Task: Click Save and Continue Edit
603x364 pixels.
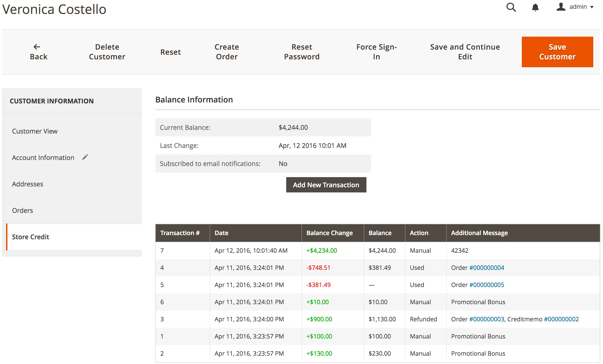Action: tap(465, 52)
